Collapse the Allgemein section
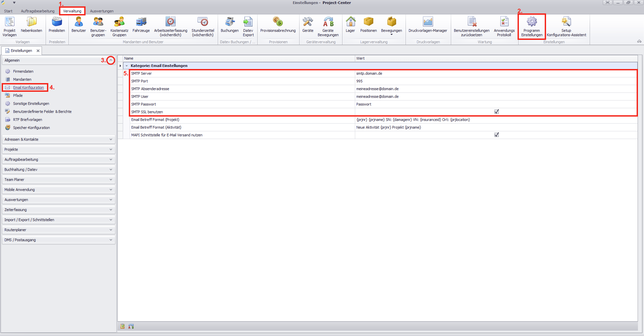Screen dimensions: 644x336 pyautogui.click(x=111, y=60)
